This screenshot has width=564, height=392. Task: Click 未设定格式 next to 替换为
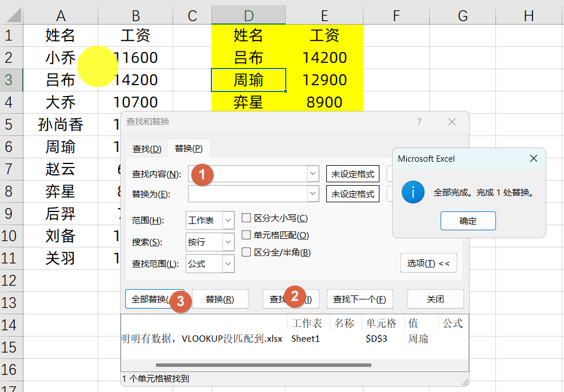click(353, 194)
